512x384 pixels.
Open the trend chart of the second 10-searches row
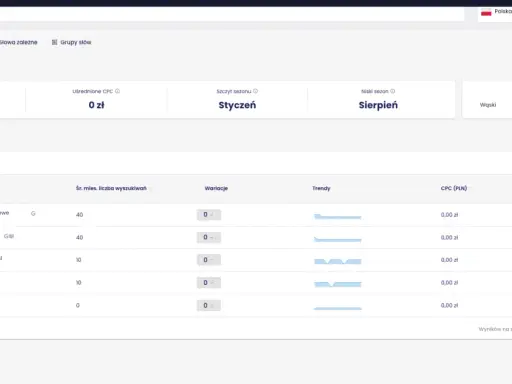click(x=338, y=284)
